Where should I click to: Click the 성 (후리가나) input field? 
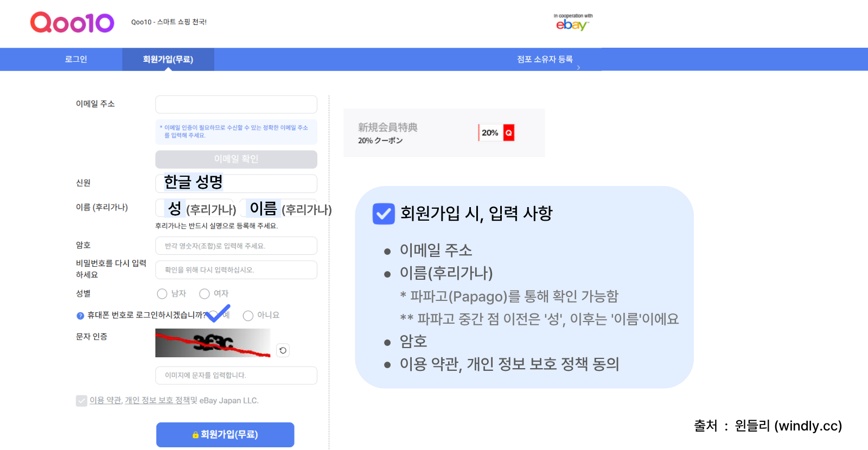coord(196,208)
